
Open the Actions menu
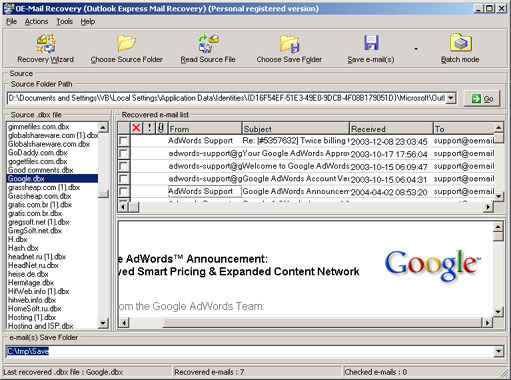coord(36,22)
